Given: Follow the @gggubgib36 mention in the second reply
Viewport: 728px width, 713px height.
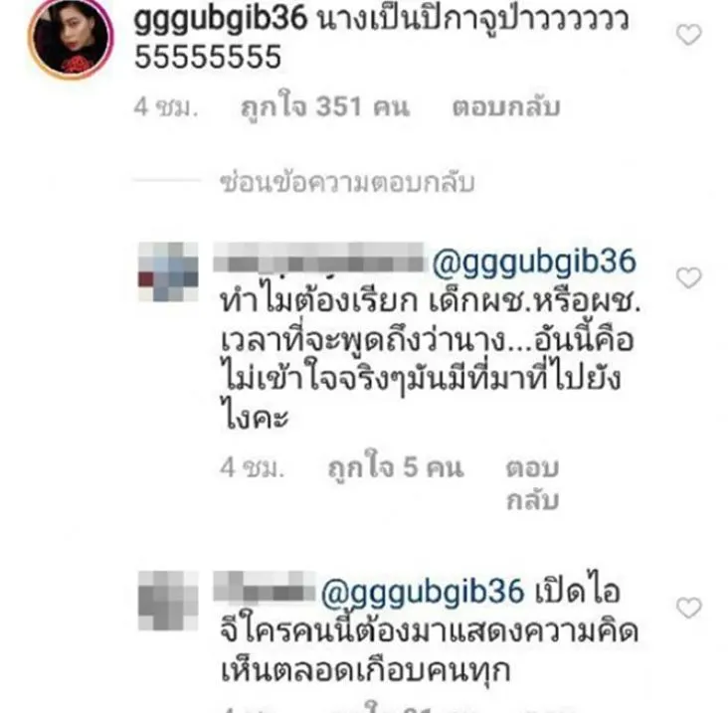Looking at the screenshot, I should 423,593.
